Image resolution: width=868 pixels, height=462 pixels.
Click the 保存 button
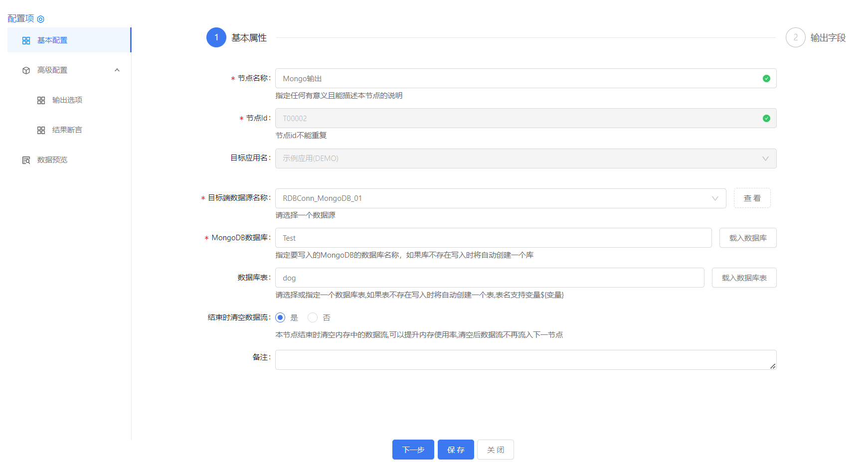[x=456, y=450]
